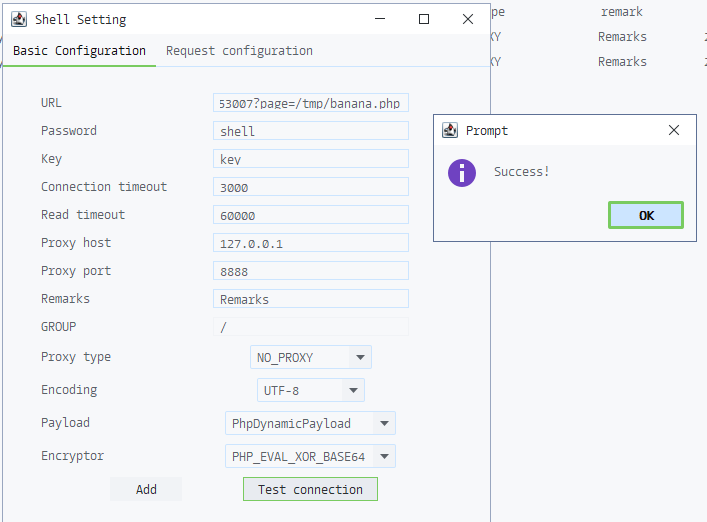The width and height of the screenshot is (707, 522).
Task: Expand the Encryptor dropdown
Action: point(385,457)
